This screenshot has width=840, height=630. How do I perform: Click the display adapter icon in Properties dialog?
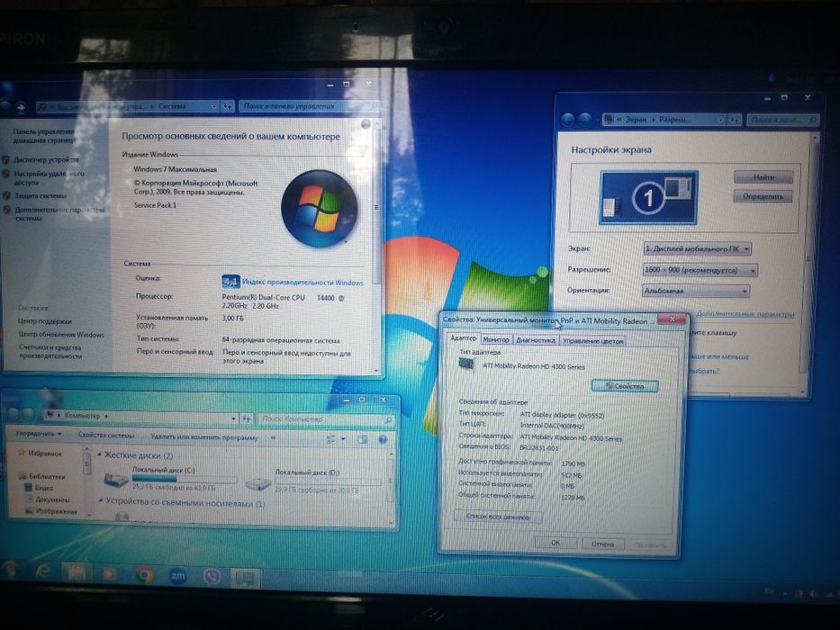tap(466, 364)
